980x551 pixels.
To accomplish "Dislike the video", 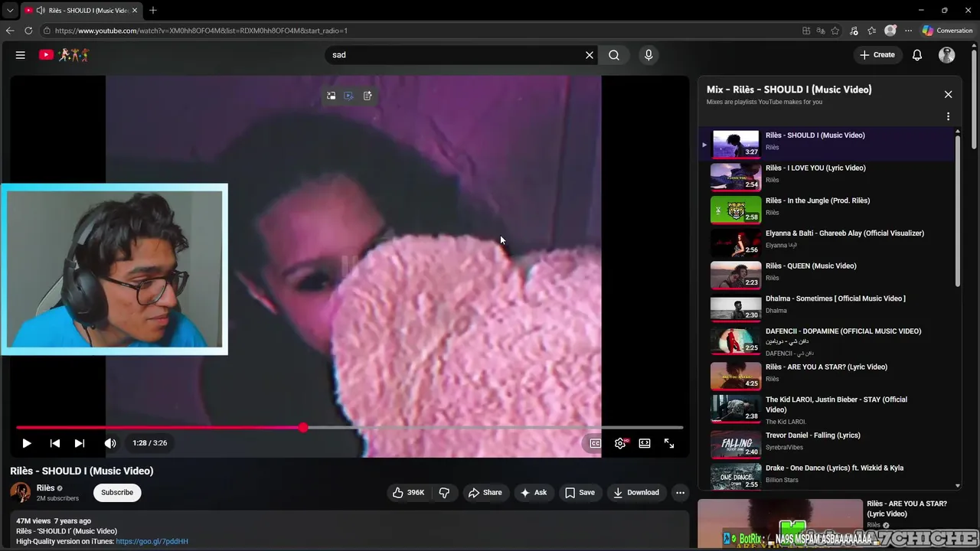I will click(x=444, y=492).
